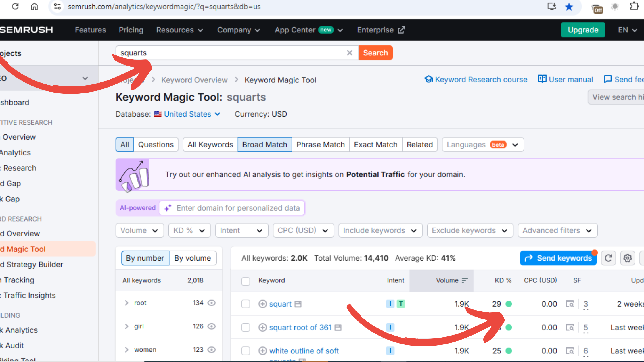Toggle visibility eye for root group

212,303
